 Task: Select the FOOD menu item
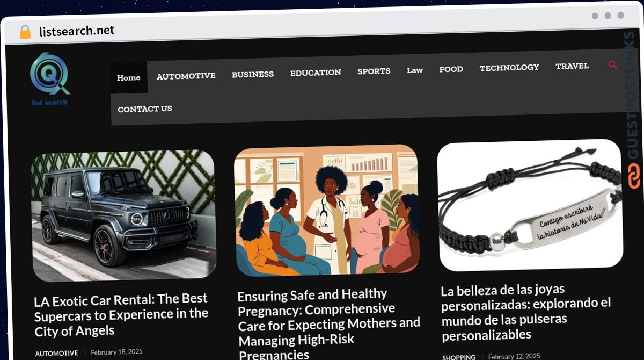pyautogui.click(x=451, y=69)
